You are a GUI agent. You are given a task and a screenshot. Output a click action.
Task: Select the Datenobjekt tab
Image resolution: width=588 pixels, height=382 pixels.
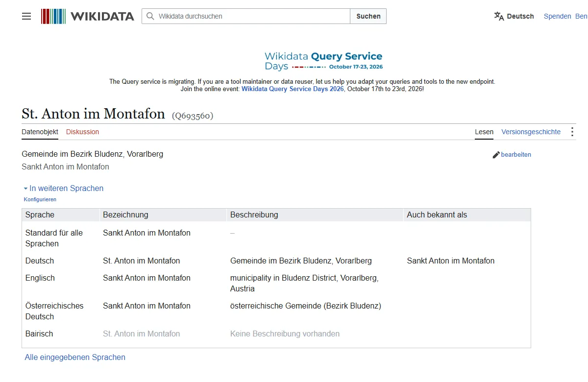pyautogui.click(x=40, y=132)
